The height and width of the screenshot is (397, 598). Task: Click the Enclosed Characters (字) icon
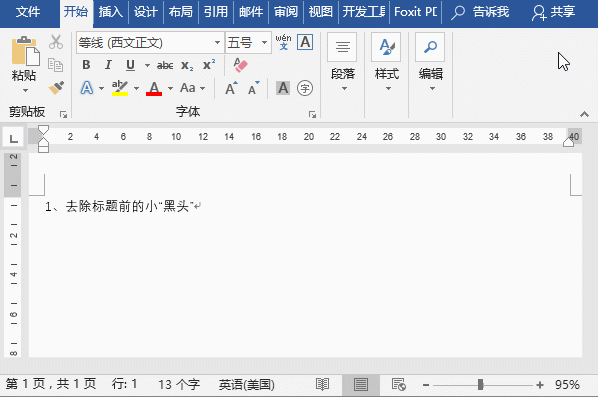[x=305, y=88]
